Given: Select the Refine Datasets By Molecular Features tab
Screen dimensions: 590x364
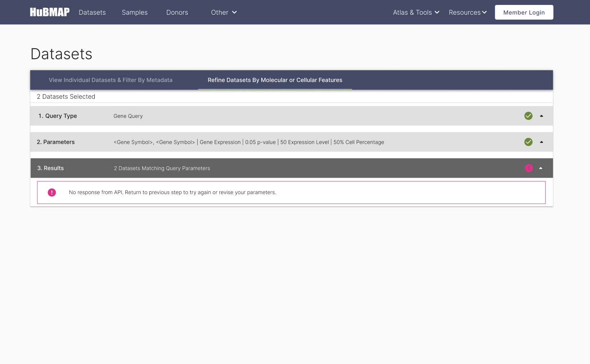Looking at the screenshot, I should 275,80.
